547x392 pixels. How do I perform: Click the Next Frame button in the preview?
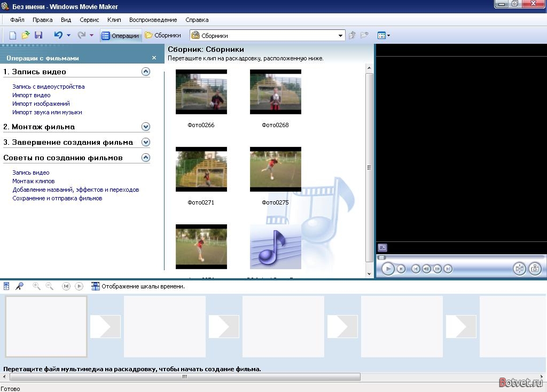(437, 269)
